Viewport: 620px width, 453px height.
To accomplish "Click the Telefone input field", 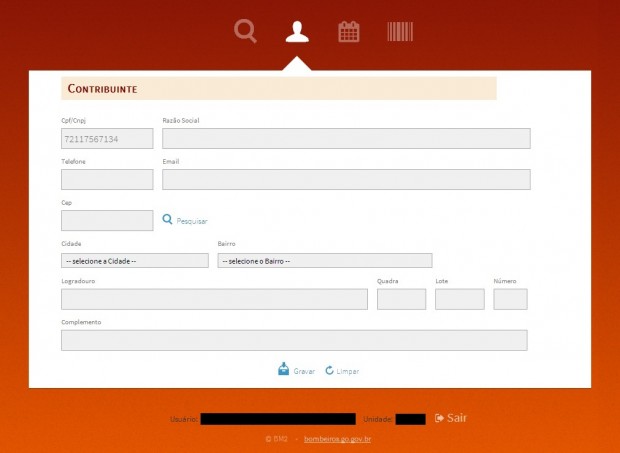I will coord(107,180).
